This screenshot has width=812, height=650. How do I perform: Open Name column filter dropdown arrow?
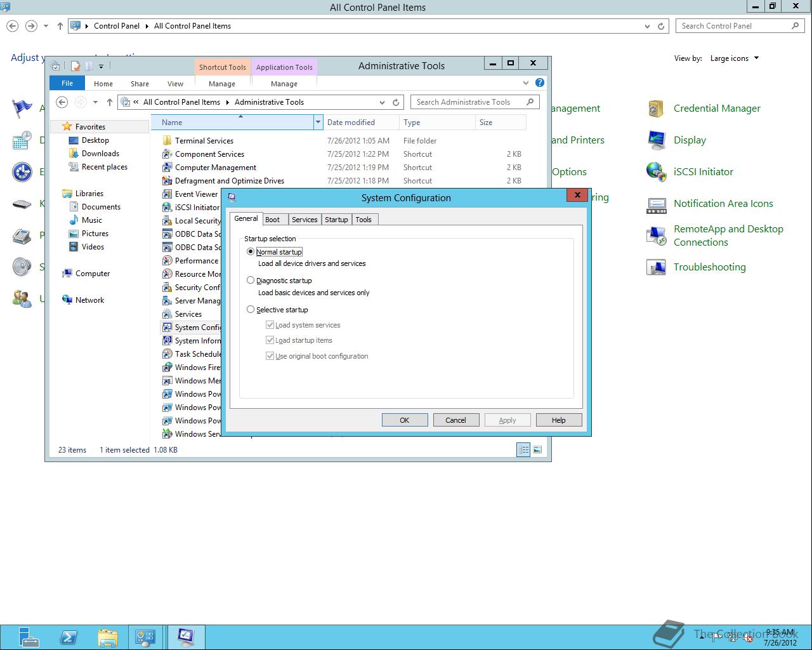(318, 123)
